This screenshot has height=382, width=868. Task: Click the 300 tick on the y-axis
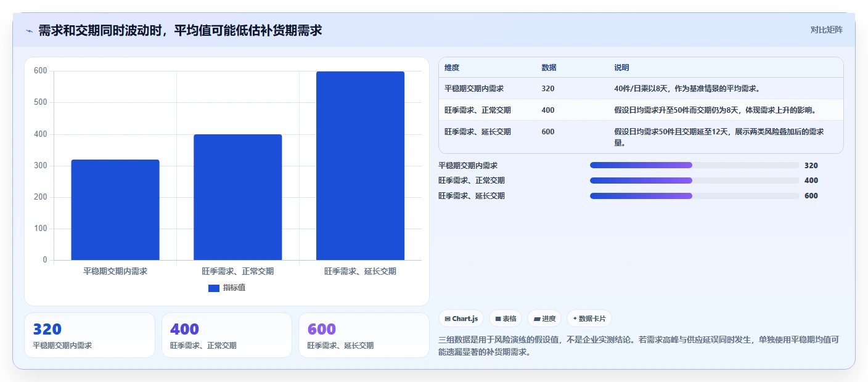pos(41,166)
